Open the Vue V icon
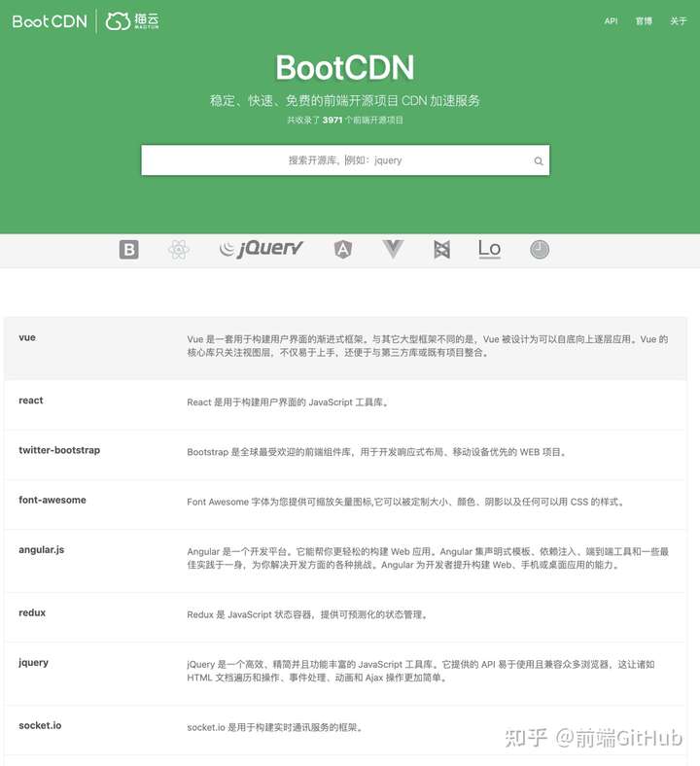 click(x=393, y=249)
